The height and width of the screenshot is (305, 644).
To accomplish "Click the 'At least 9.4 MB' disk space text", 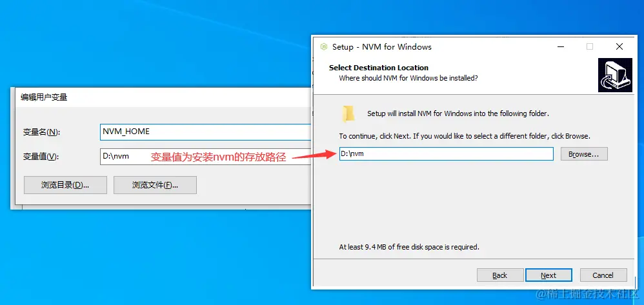I will [x=409, y=247].
